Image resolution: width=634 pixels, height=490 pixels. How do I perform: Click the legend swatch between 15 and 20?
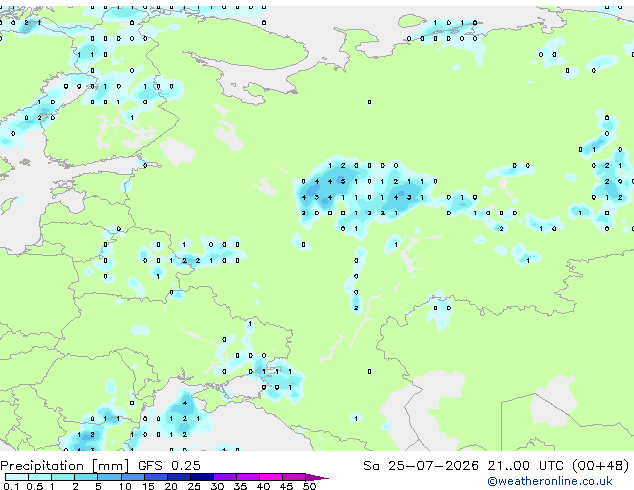(x=155, y=477)
